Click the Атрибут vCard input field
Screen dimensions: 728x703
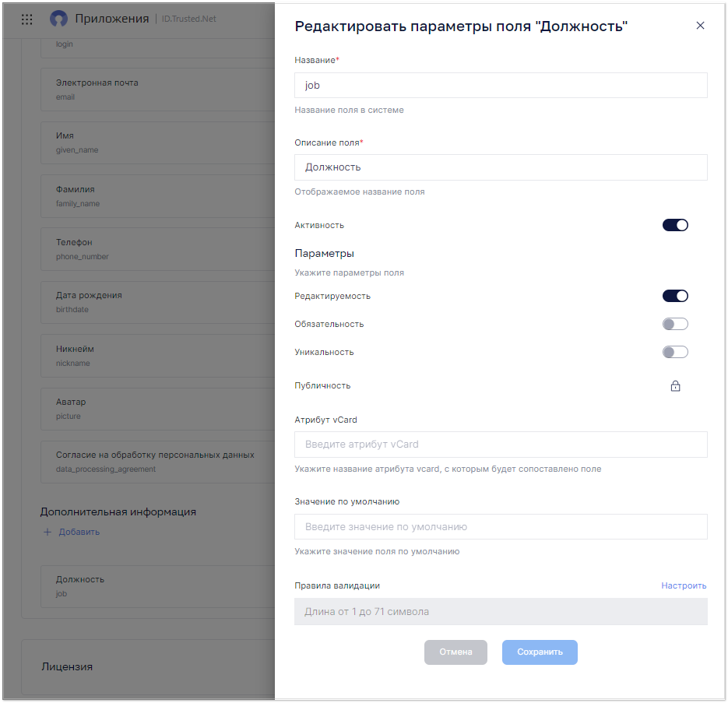(x=501, y=445)
